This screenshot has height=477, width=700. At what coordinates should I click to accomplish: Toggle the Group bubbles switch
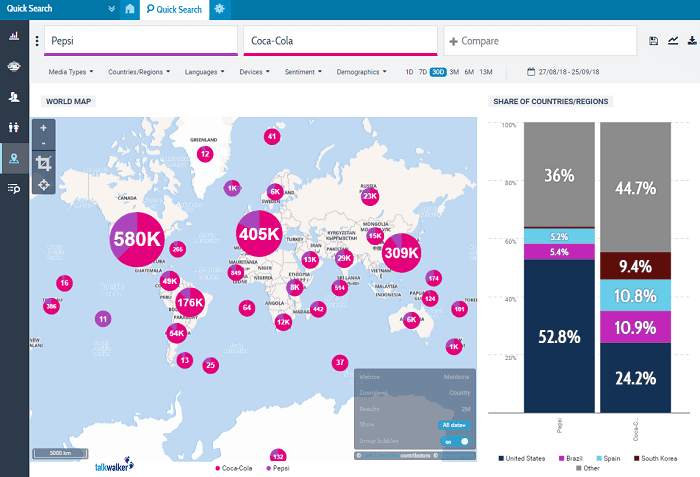click(457, 441)
